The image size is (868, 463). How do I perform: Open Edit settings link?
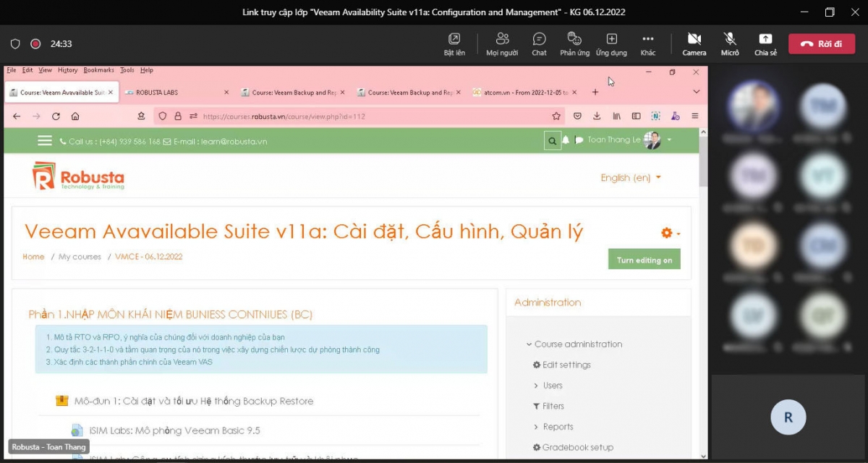pyautogui.click(x=562, y=365)
